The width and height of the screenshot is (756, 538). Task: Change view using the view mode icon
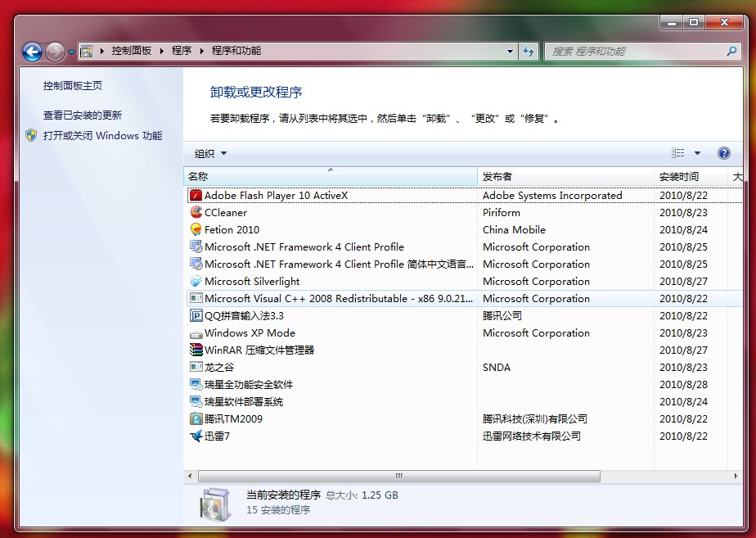pyautogui.click(x=678, y=153)
